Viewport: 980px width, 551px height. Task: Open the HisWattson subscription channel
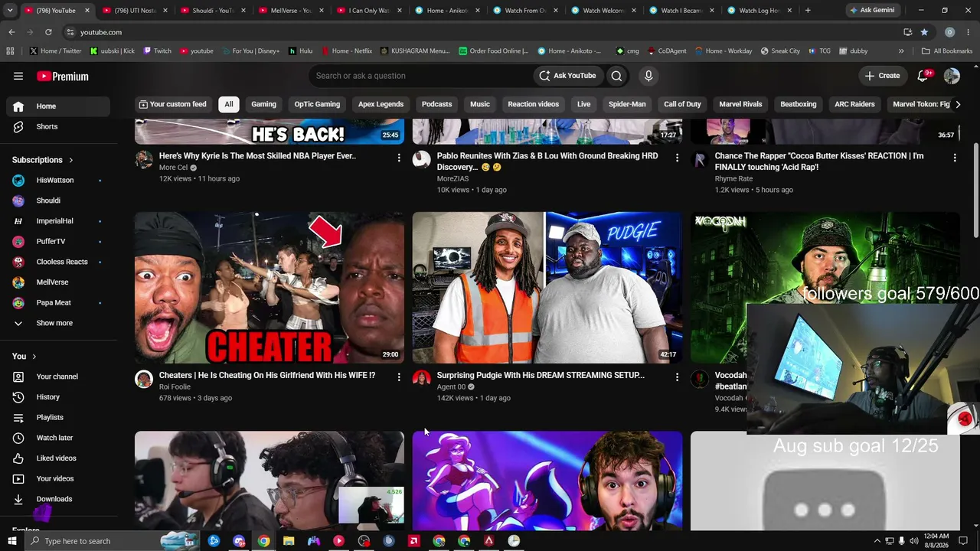tap(58, 181)
